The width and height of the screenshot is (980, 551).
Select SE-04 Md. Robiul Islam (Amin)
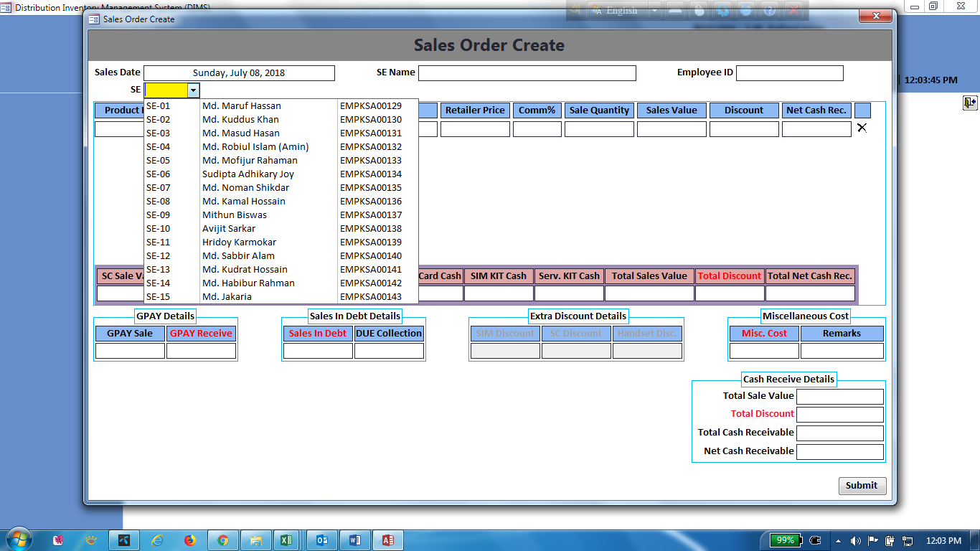pyautogui.click(x=281, y=147)
